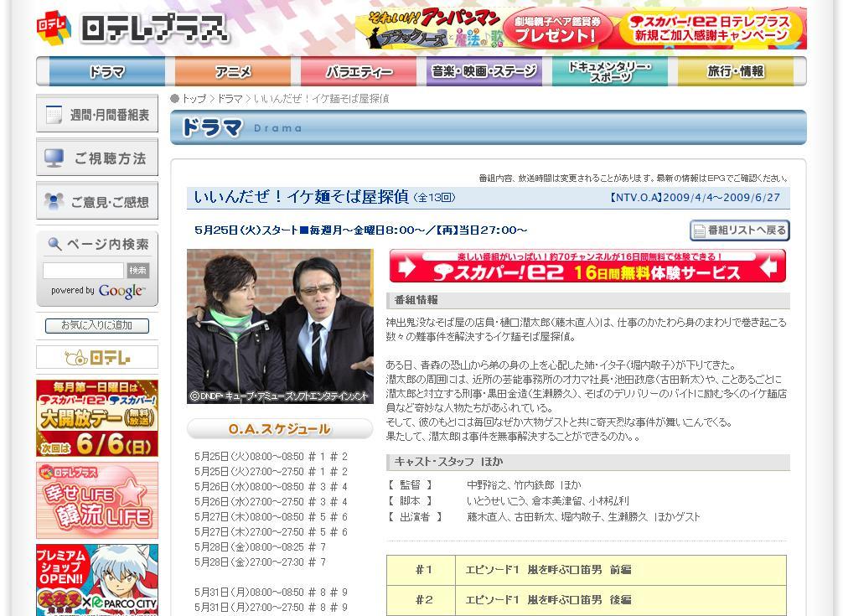Click the 検索 search button
843x616 pixels.
(137, 271)
